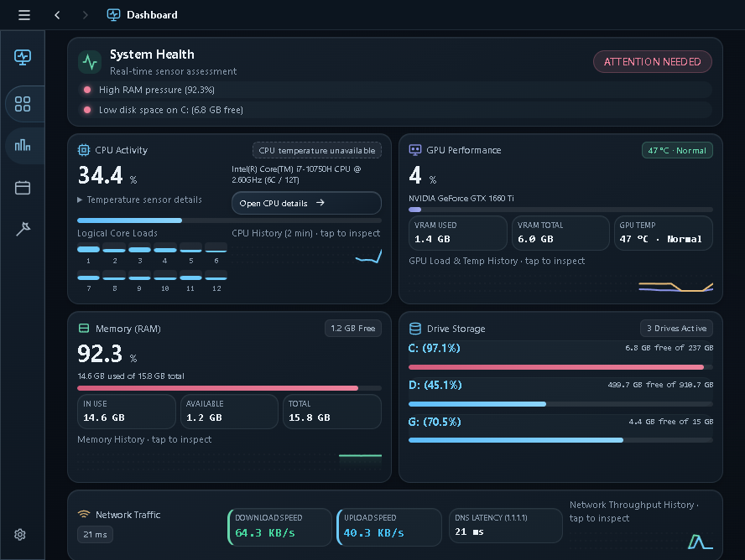Click the 3 Drives Active badge
Viewport: 745px width, 560px height.
(x=676, y=329)
